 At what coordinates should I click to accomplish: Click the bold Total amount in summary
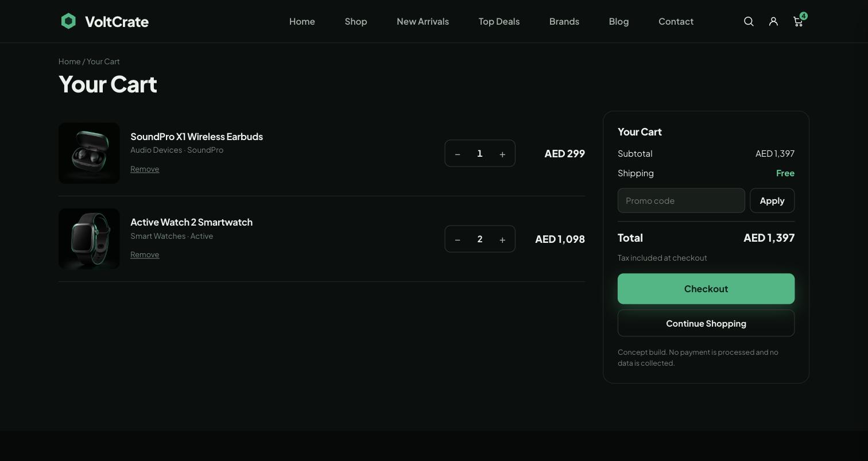point(769,238)
